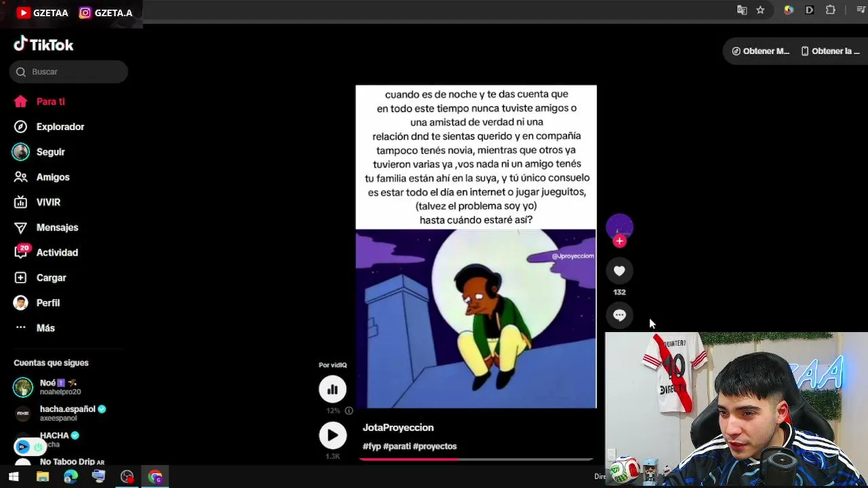
Task: Open the #fyp hashtag
Action: click(372, 447)
